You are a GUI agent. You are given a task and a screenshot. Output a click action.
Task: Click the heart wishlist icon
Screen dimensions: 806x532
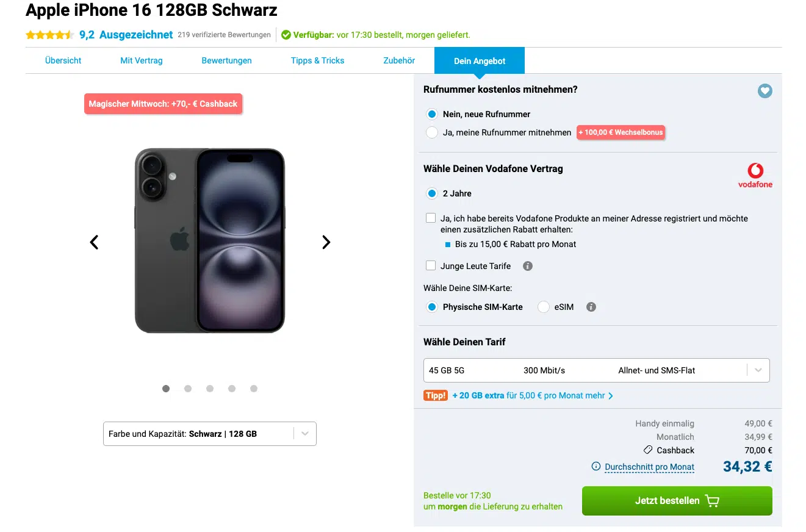coord(765,91)
